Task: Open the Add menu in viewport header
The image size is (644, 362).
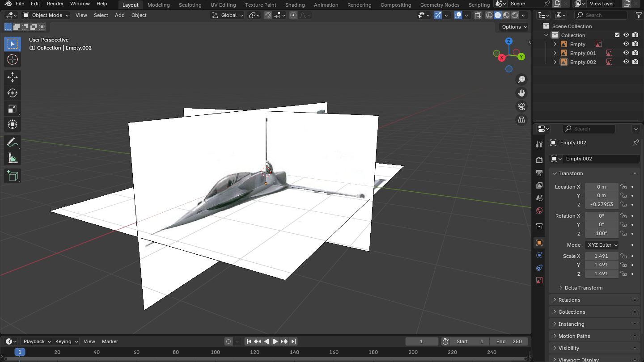Action: [120, 15]
